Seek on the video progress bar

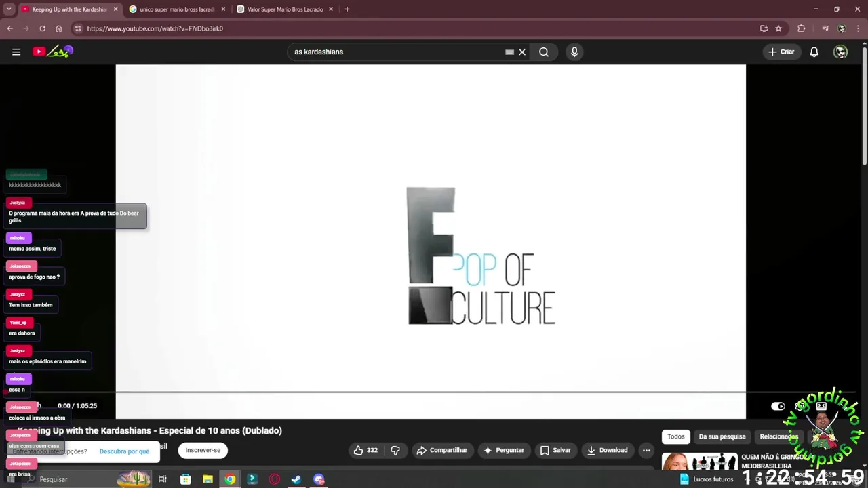pyautogui.click(x=431, y=392)
